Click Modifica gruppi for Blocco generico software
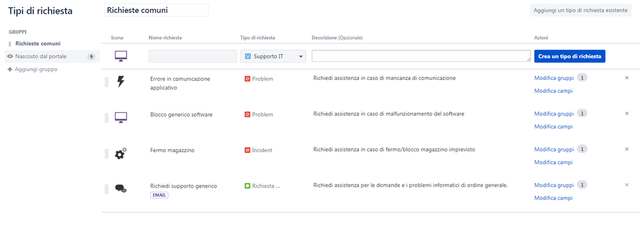 (x=554, y=113)
